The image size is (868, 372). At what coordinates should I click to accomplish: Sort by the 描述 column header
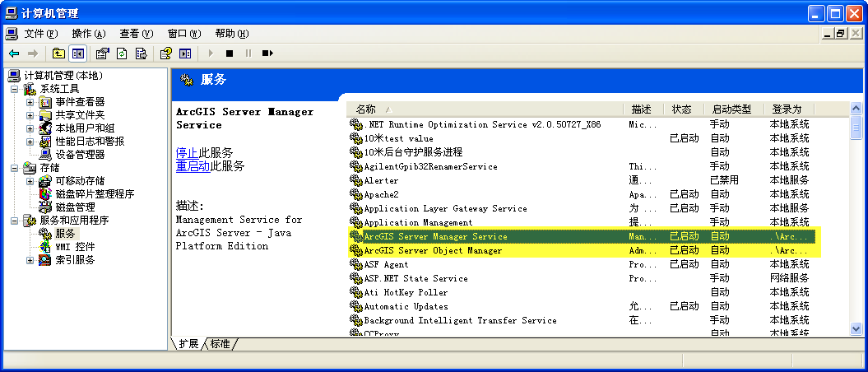(644, 109)
